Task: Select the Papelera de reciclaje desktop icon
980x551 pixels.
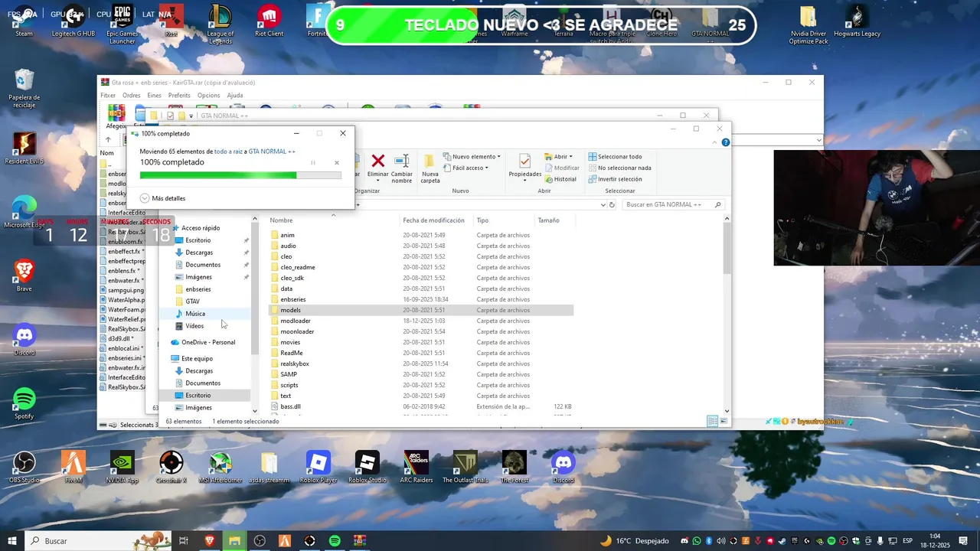Action: click(x=24, y=88)
